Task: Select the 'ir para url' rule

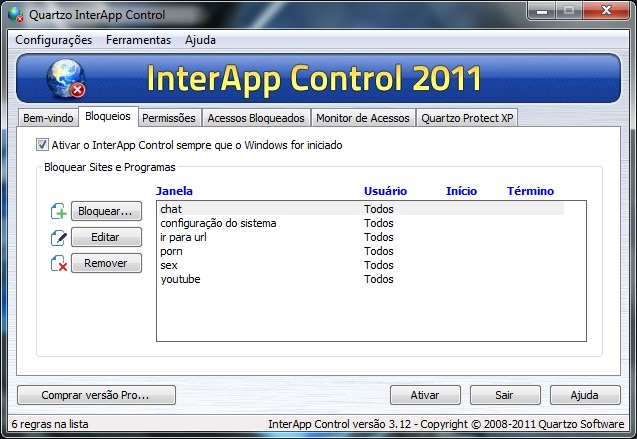Action: click(361, 237)
